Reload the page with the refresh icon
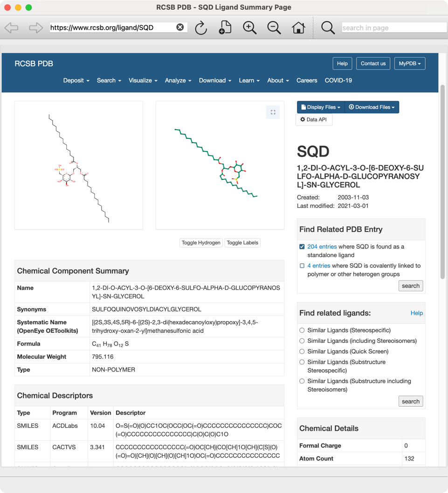 (200, 28)
